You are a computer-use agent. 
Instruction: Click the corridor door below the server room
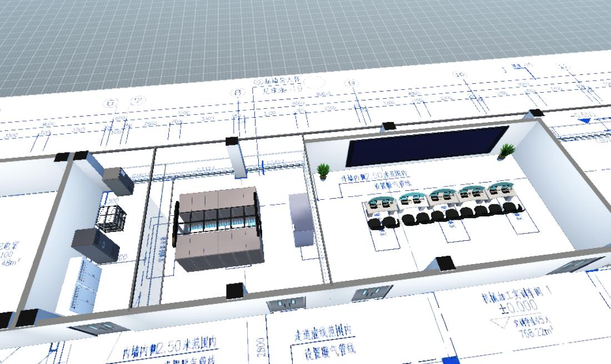(x=286, y=304)
